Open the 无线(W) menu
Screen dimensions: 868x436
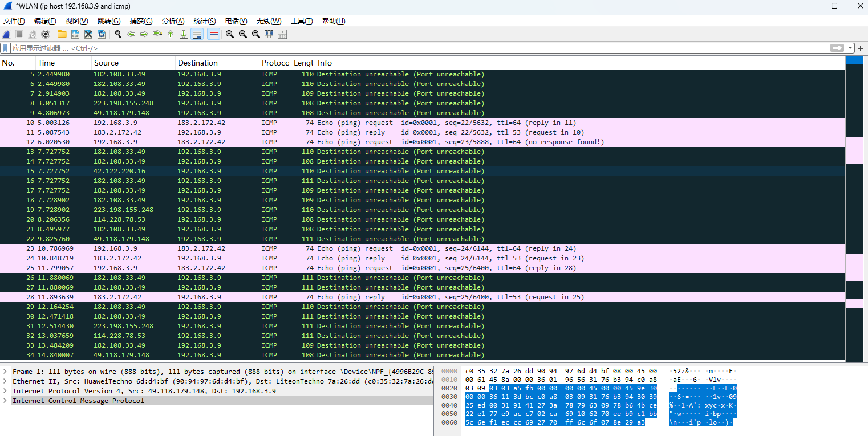269,21
